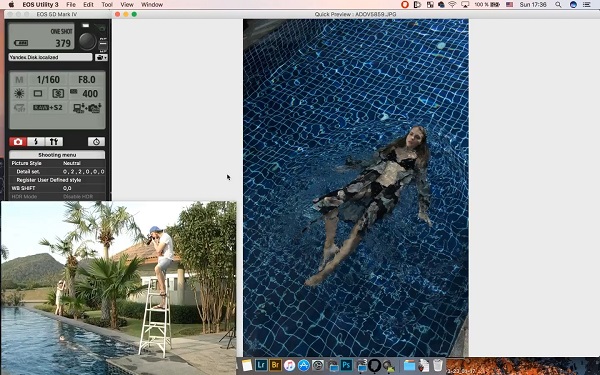Open the EOS Utility 3 application menu
The width and height of the screenshot is (600, 375).
point(40,5)
